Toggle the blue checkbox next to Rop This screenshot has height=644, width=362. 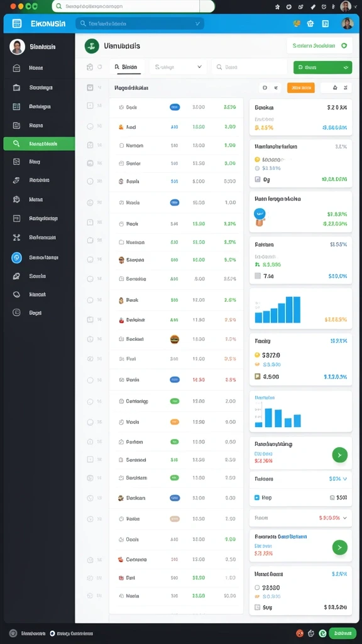point(257,497)
